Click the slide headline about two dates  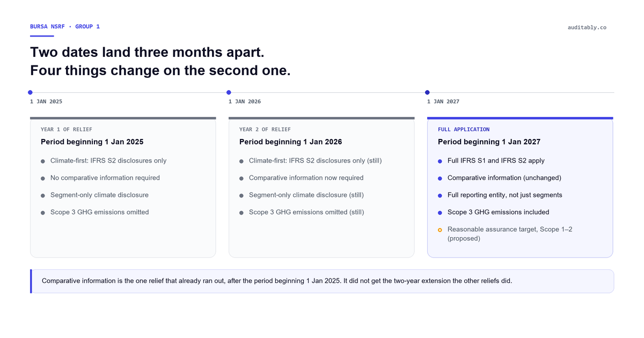click(x=160, y=61)
